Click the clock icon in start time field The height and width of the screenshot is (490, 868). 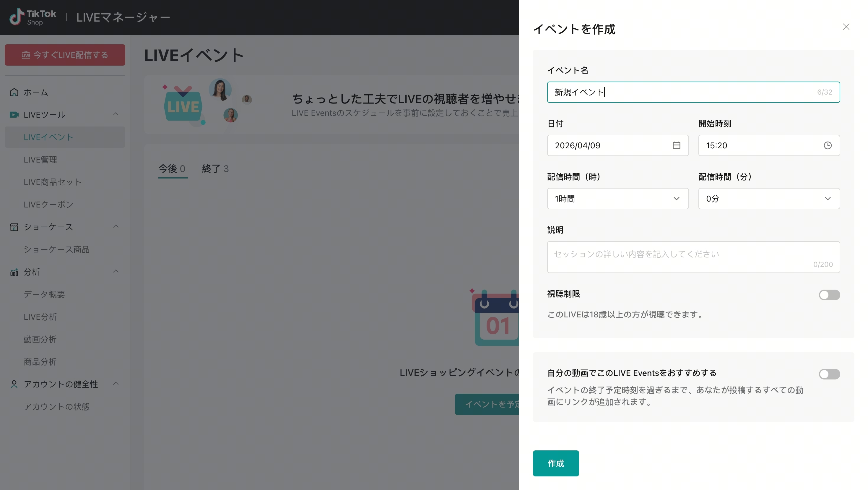[x=828, y=145]
